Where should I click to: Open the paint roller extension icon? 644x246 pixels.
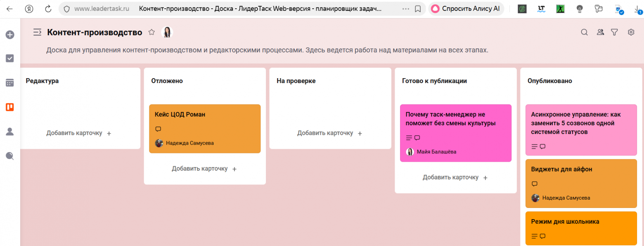(x=599, y=9)
